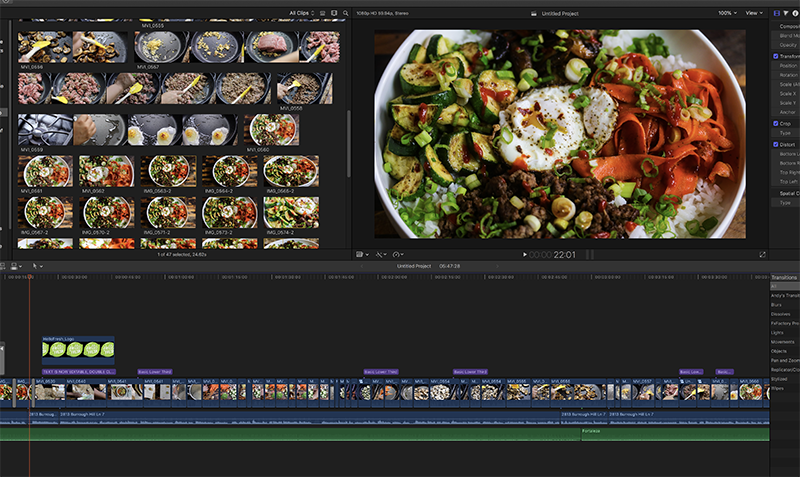Viewport: 800px width, 477px height.
Task: Select browser clip IMG_0563-2 thumbnail
Action: (168, 171)
